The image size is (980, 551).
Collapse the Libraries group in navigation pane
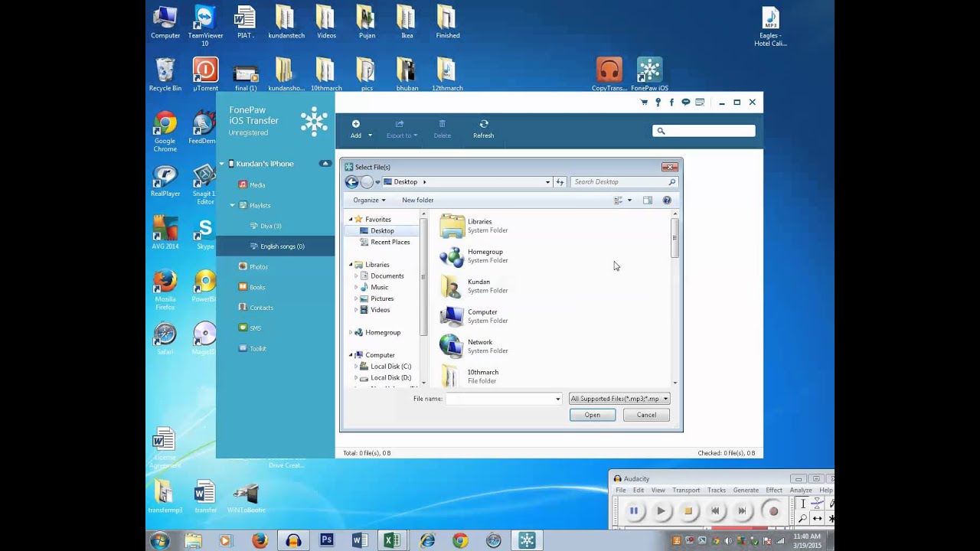pyautogui.click(x=351, y=265)
